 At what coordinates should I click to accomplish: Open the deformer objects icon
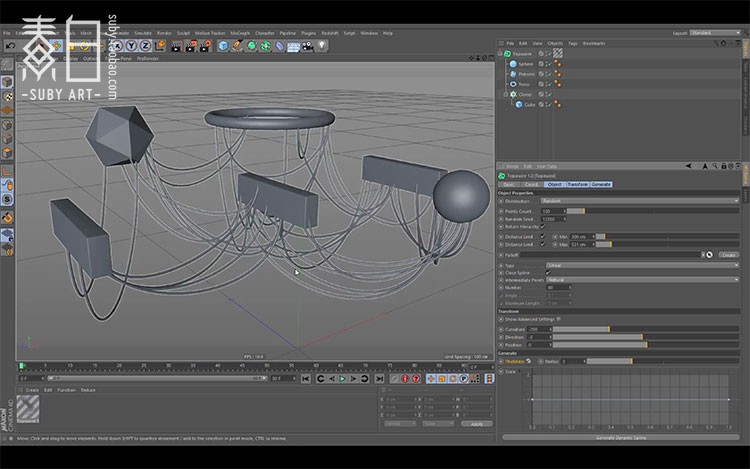click(279, 46)
